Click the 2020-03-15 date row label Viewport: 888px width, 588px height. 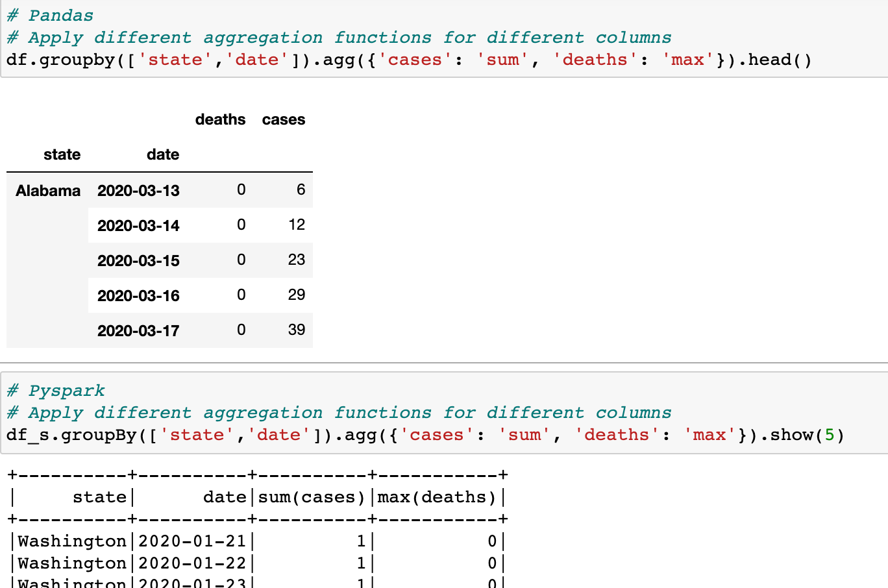click(x=138, y=260)
